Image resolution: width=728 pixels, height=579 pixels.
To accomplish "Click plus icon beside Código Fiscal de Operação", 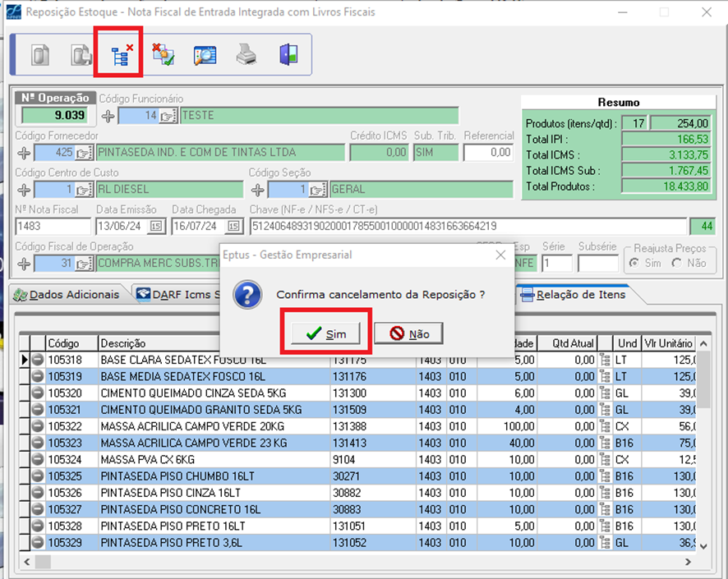I will point(24,264).
